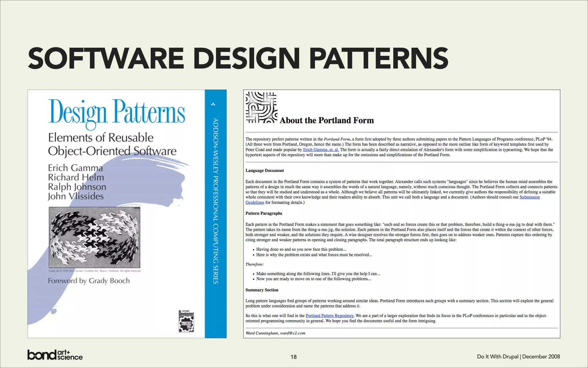Click author name Richard Helm on cover

click(76, 177)
